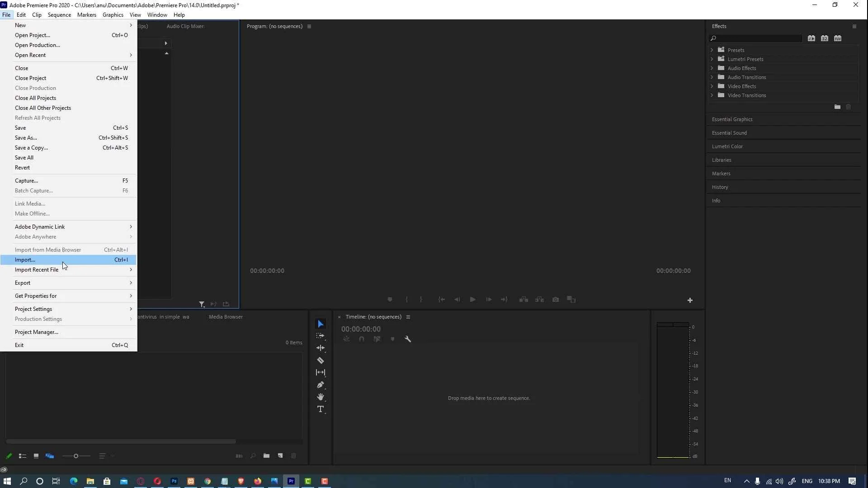Open Essential Graphics panel
868x488 pixels.
732,119
